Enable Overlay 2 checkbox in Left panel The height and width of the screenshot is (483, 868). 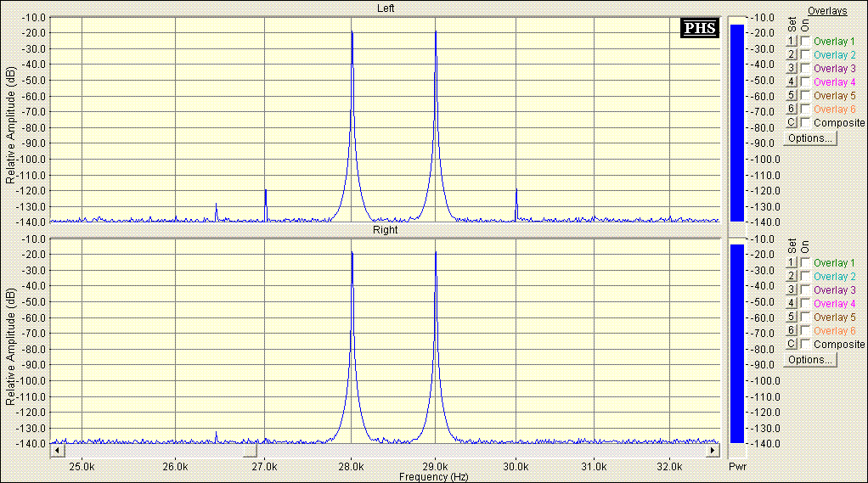coord(805,55)
